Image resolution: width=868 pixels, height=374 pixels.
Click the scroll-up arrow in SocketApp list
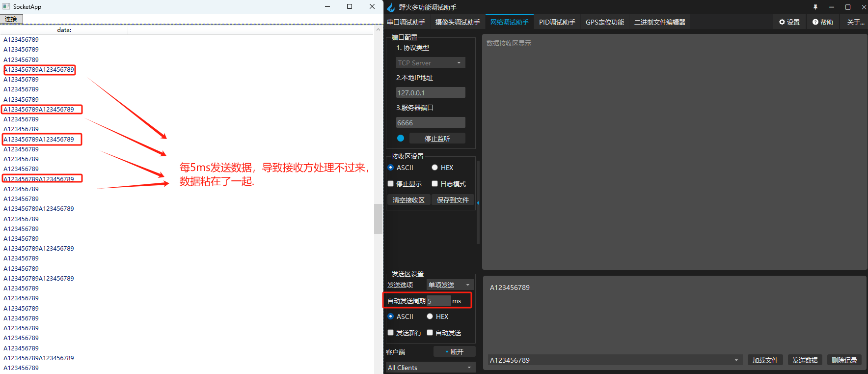[378, 29]
